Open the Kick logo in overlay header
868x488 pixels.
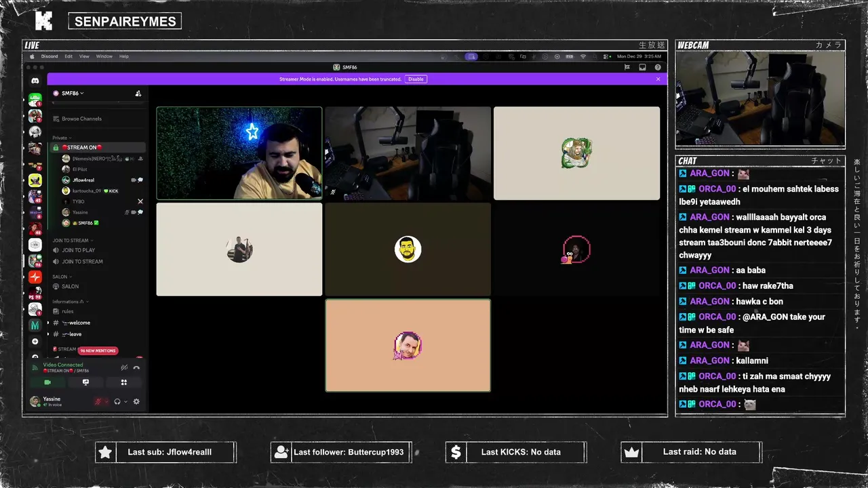click(x=43, y=21)
